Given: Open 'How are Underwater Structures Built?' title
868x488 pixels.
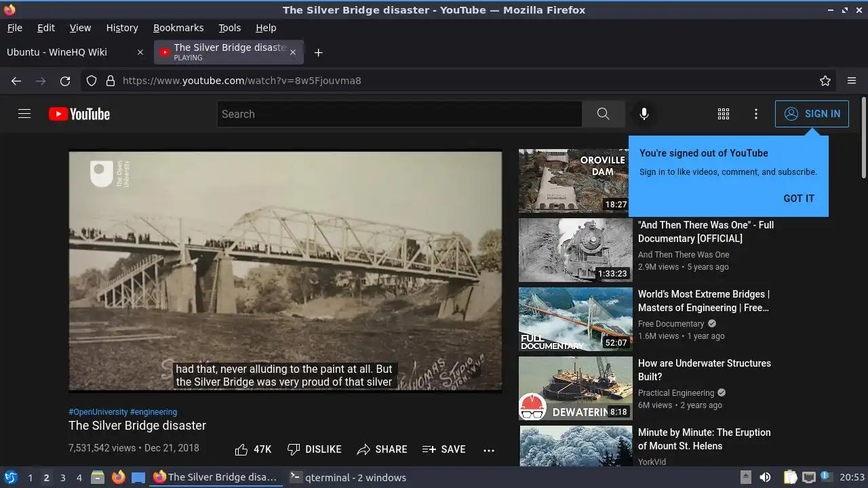Looking at the screenshot, I should coord(705,370).
